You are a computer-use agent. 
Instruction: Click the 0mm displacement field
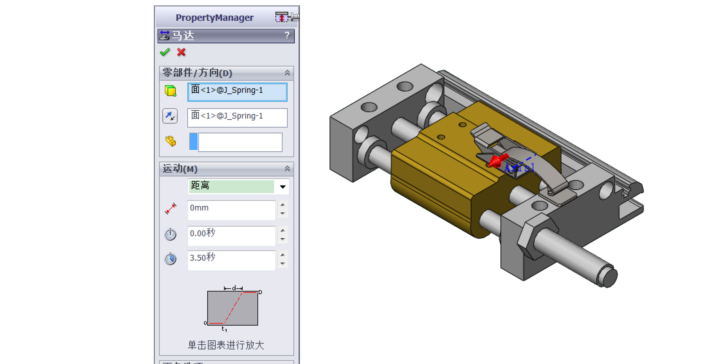pyautogui.click(x=231, y=210)
